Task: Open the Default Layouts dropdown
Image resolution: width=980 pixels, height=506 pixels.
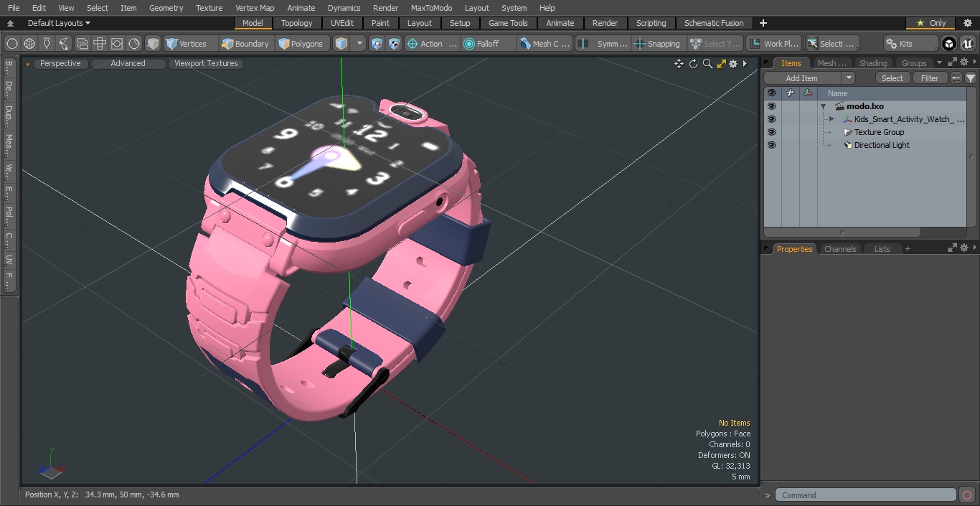Action: point(59,23)
